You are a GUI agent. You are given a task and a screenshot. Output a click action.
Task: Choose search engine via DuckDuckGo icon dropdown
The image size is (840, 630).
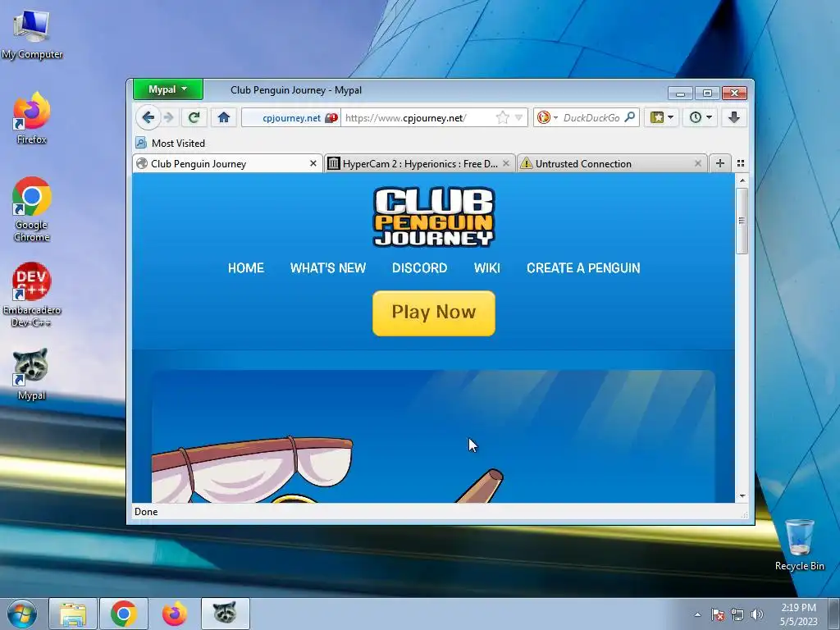click(x=547, y=117)
